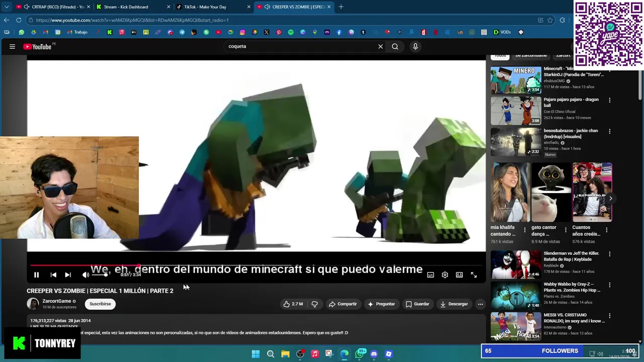Image resolution: width=644 pixels, height=362 pixels.
Task: Toggle subtitles/closed captions button
Action: click(431, 275)
